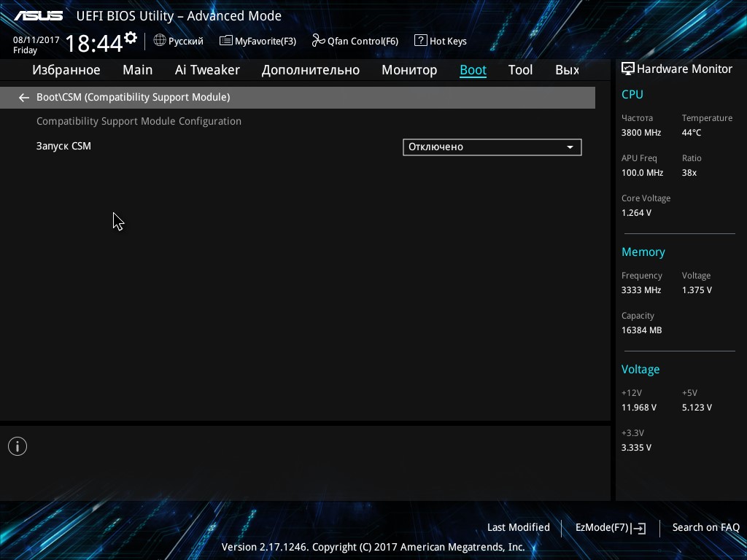Screen dimensions: 747x560
Task: Select the Запуск CSM label
Action: pyautogui.click(x=63, y=146)
